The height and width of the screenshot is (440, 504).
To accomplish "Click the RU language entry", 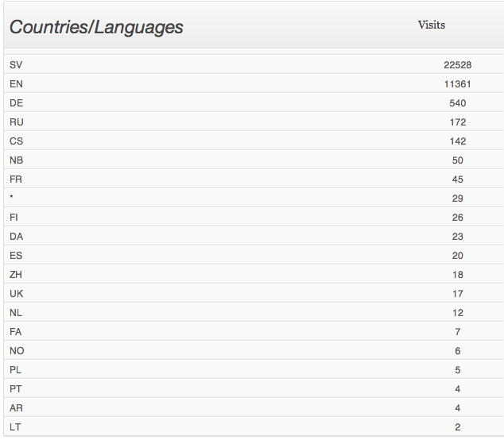I will [17, 122].
